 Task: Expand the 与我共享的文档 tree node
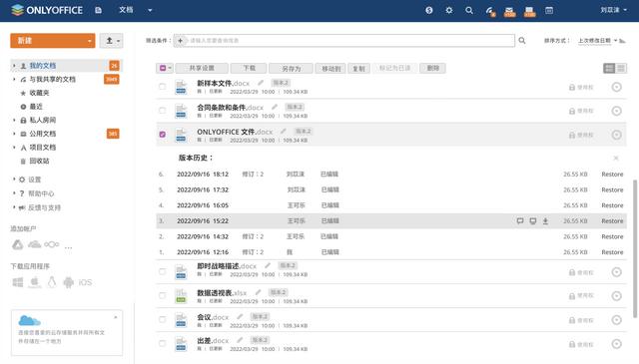(14, 79)
